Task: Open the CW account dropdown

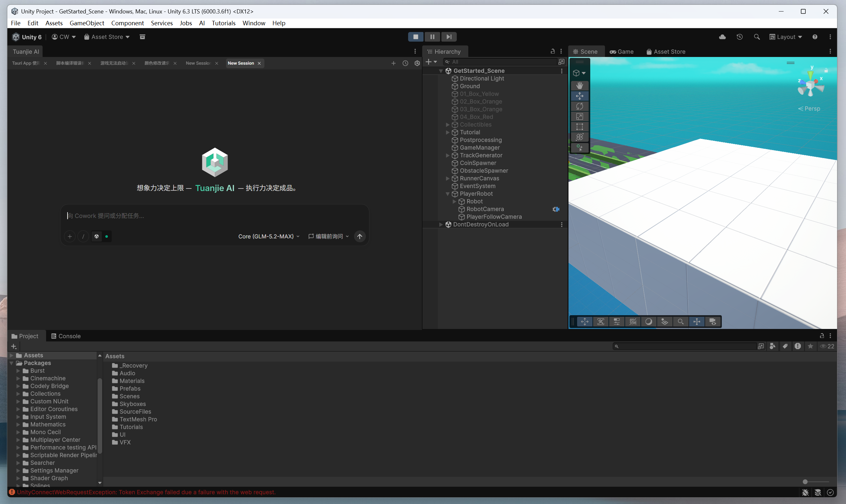Action: coord(63,37)
